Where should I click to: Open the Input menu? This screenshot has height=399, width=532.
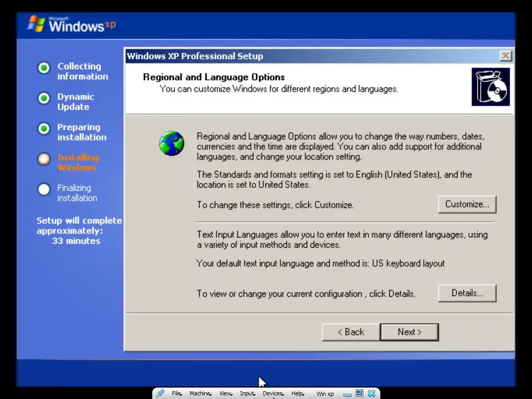tap(247, 393)
